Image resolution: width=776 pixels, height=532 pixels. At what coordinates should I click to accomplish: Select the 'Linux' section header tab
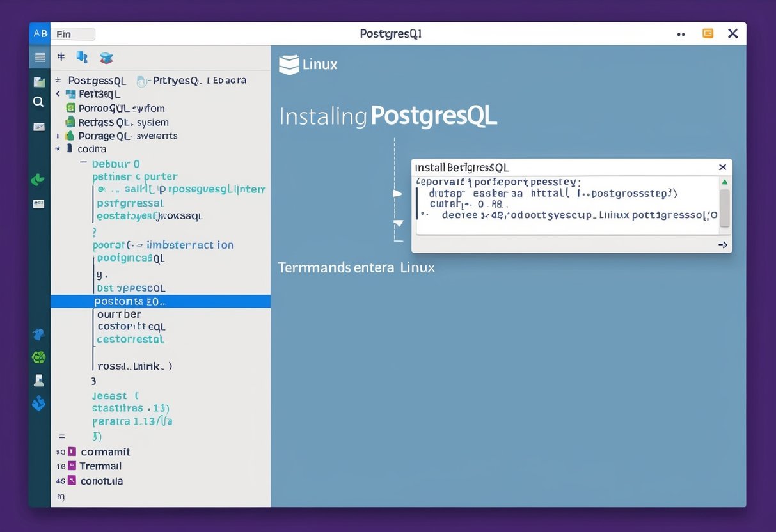[320, 64]
